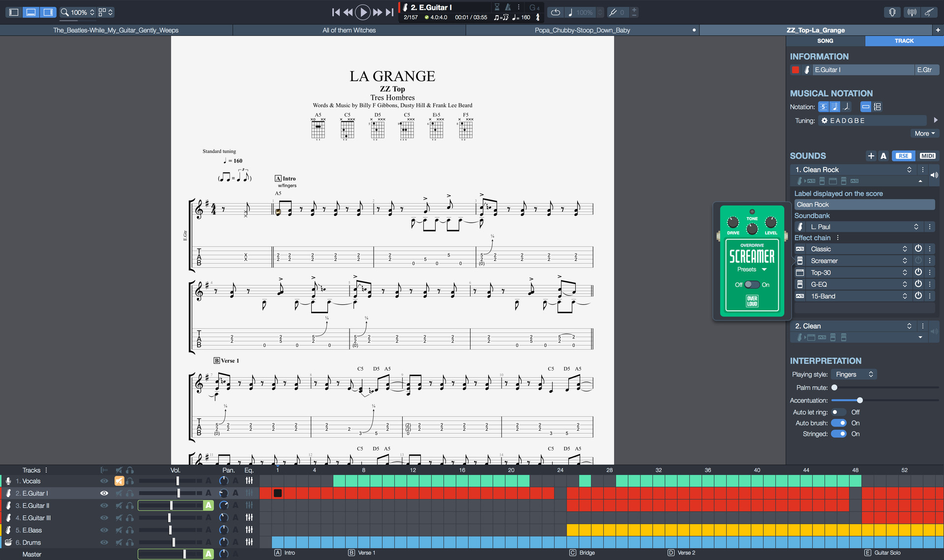Select the SONG tab in the right panel
The height and width of the screenshot is (560, 944).
(826, 41)
